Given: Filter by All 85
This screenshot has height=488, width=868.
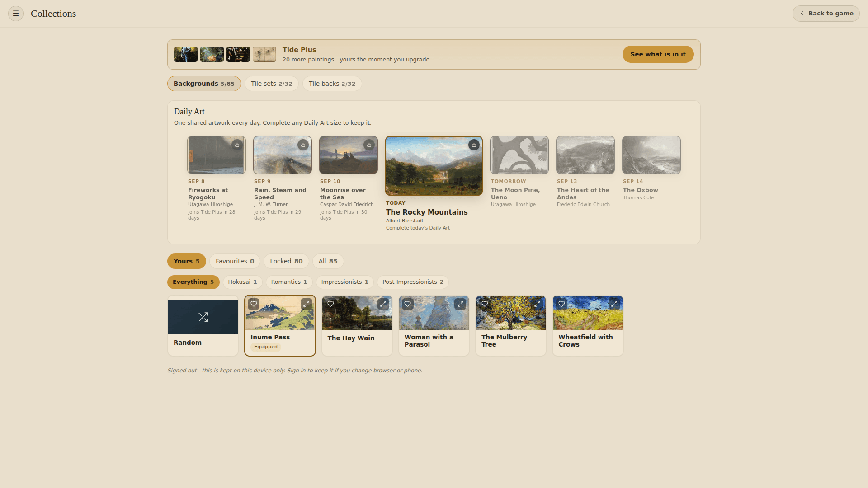Looking at the screenshot, I should point(328,261).
